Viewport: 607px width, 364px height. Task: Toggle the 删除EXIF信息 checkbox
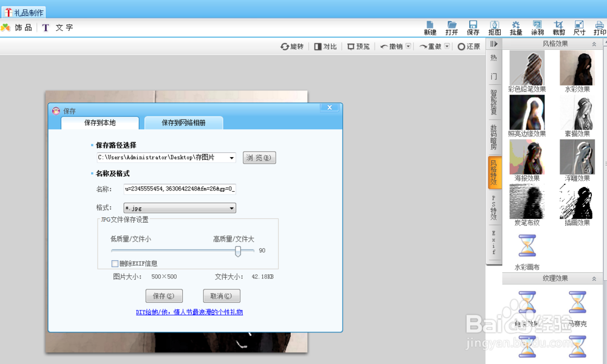coord(115,263)
